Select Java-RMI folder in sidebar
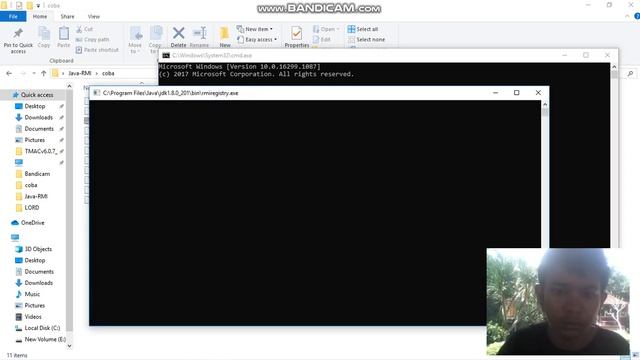 coord(36,196)
